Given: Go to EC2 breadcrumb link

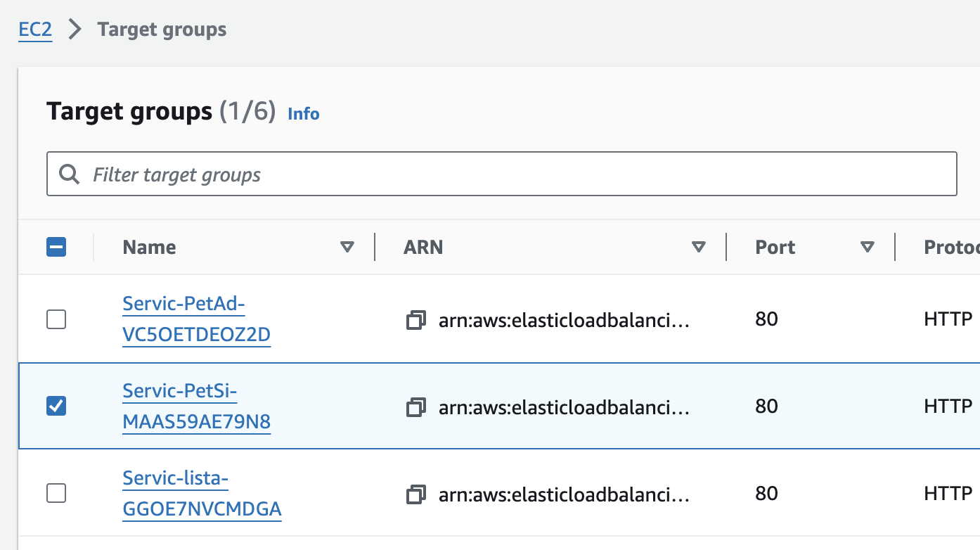Looking at the screenshot, I should pos(35,30).
